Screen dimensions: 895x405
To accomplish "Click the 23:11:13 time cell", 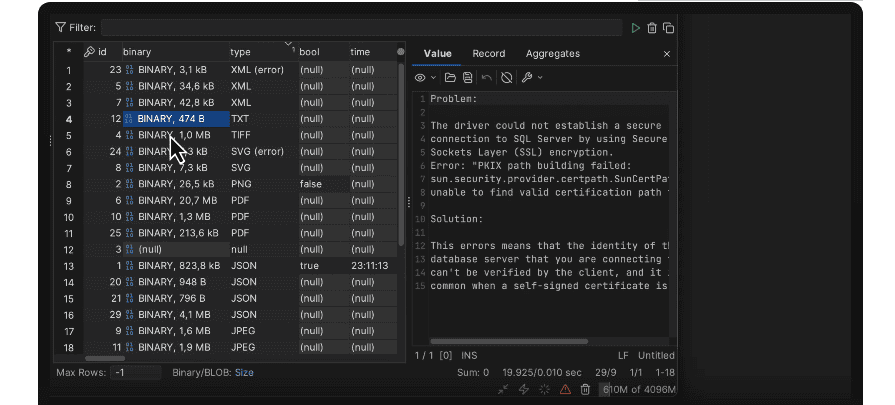I will (373, 266).
